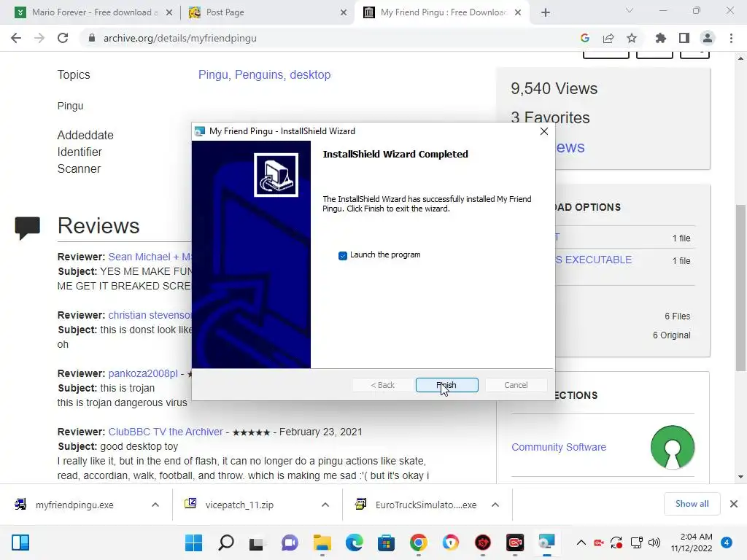Open a new browser tab

[x=546, y=12]
